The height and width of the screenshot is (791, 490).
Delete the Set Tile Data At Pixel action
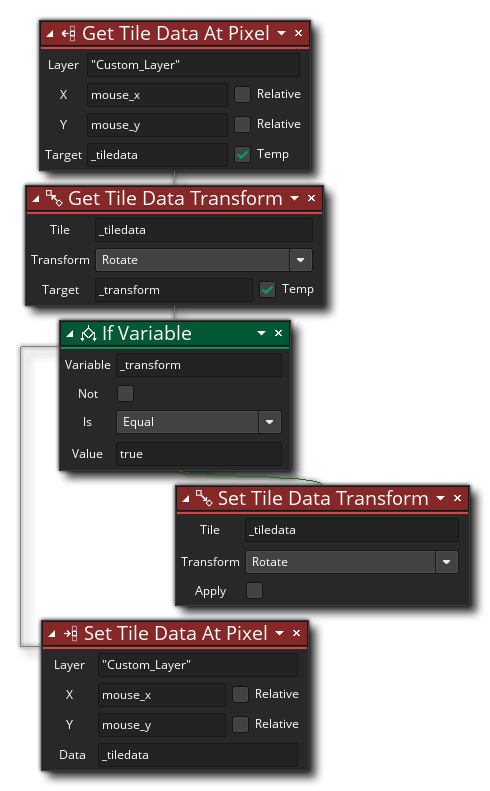tap(297, 633)
